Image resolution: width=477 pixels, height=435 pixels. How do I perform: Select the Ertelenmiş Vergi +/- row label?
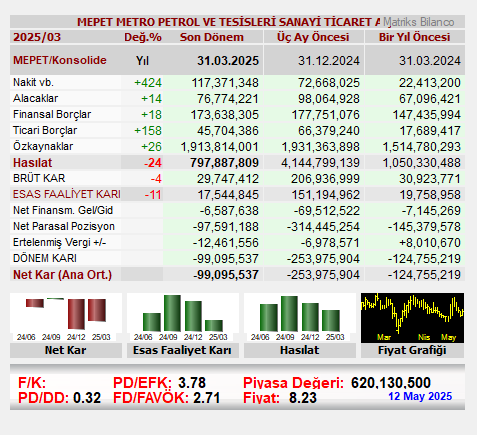(59, 242)
